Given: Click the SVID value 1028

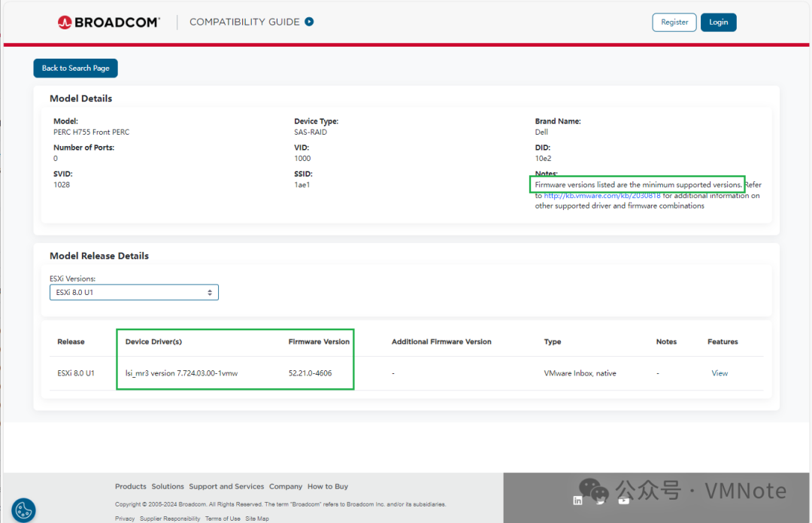Looking at the screenshot, I should pos(62,185).
